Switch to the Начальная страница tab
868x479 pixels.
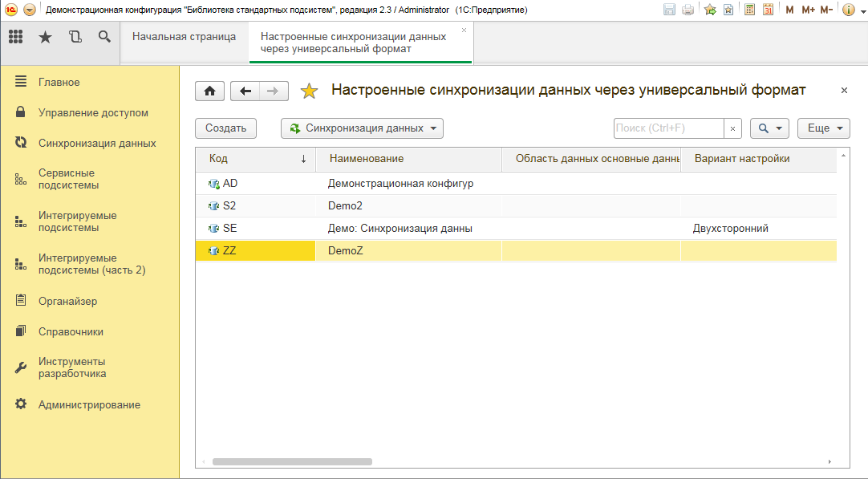pos(184,37)
